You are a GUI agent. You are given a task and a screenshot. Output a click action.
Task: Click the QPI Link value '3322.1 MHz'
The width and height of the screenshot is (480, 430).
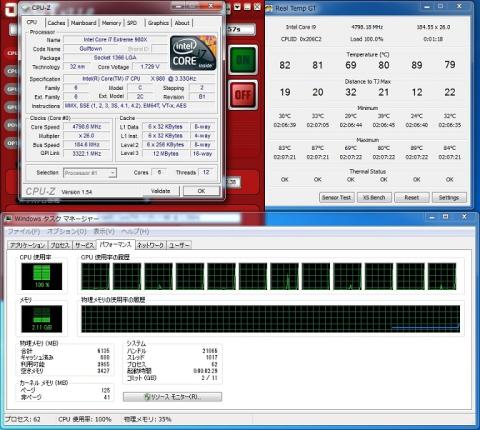pos(86,154)
